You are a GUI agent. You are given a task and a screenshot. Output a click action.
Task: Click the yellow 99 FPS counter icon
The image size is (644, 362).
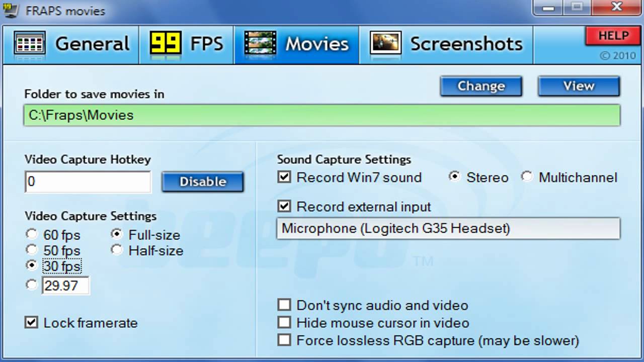pyautogui.click(x=166, y=43)
